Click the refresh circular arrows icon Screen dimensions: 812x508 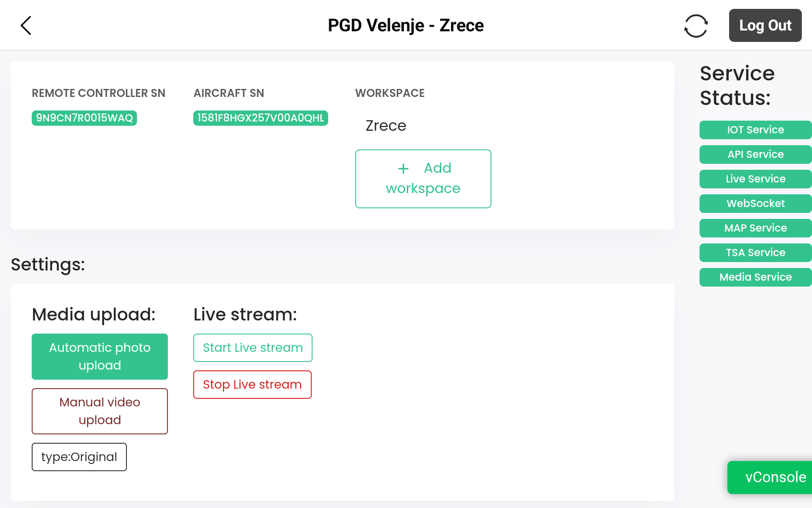point(696,26)
